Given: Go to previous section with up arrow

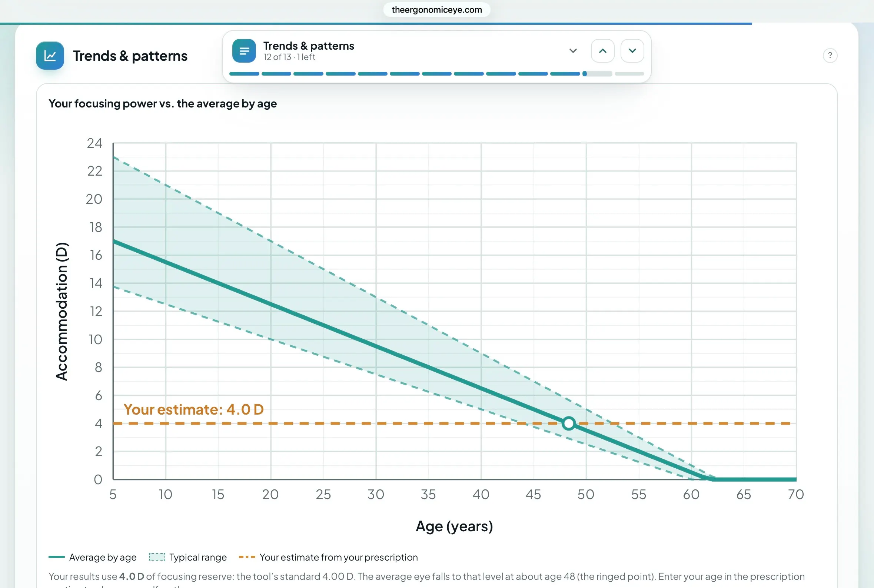Looking at the screenshot, I should pyautogui.click(x=602, y=51).
